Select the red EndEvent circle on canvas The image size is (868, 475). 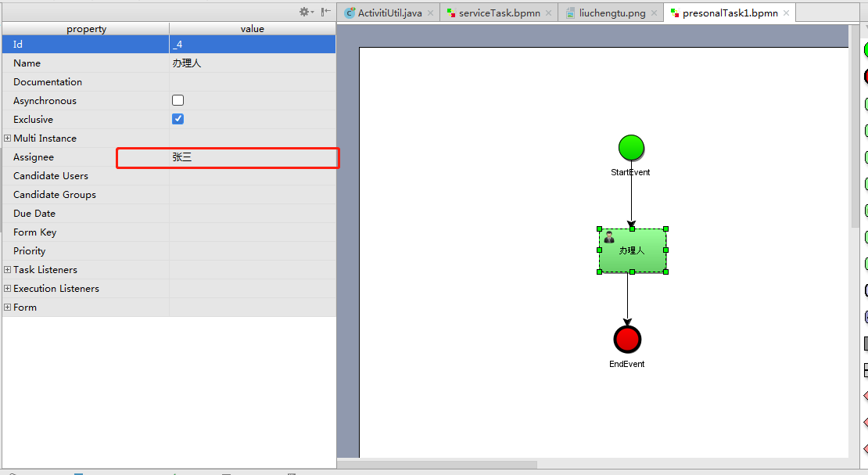[627, 339]
